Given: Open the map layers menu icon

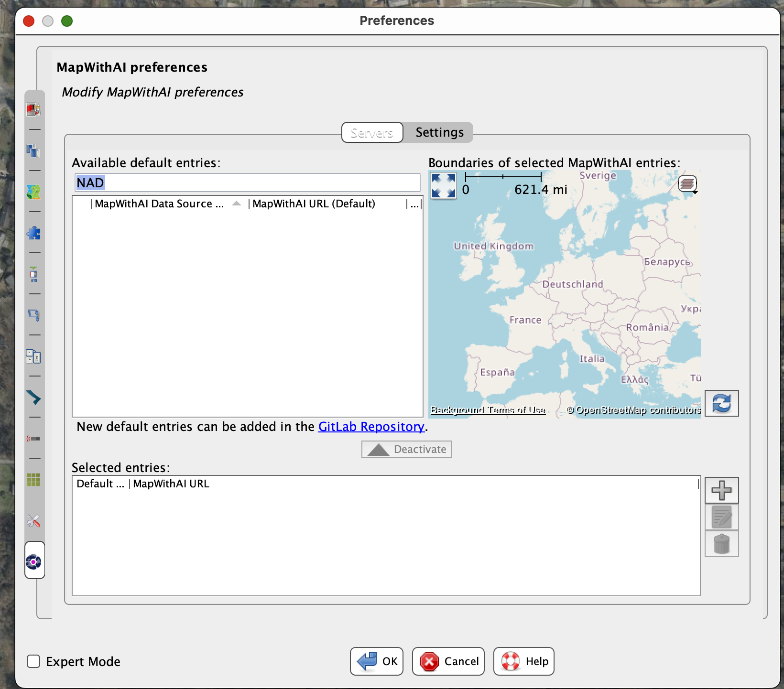Looking at the screenshot, I should 687,183.
